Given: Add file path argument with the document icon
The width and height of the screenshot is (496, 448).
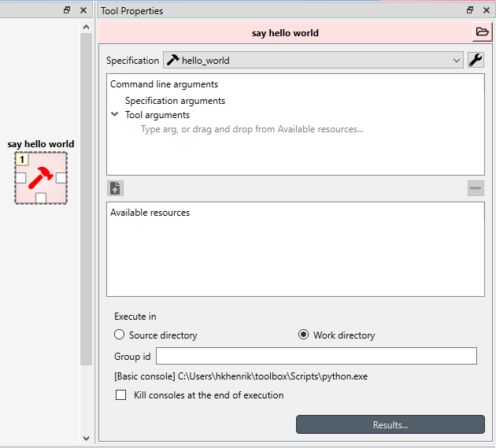Looking at the screenshot, I should coord(115,188).
